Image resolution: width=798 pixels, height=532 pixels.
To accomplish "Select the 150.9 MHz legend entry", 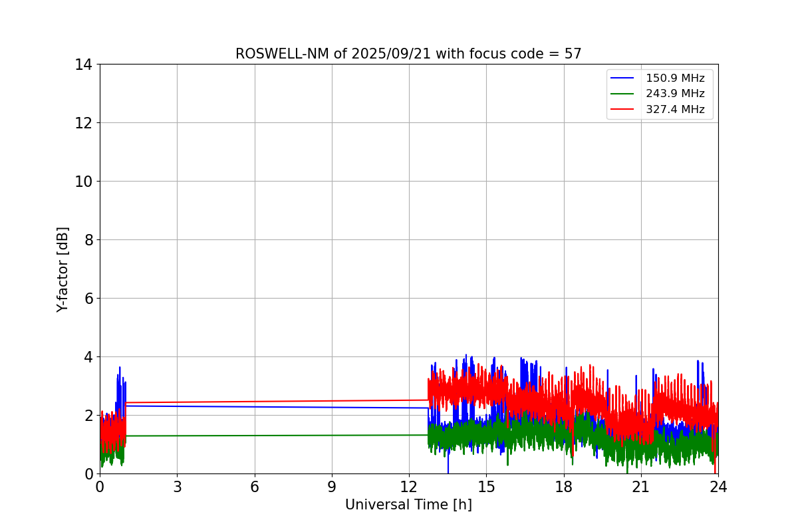I will click(x=658, y=78).
